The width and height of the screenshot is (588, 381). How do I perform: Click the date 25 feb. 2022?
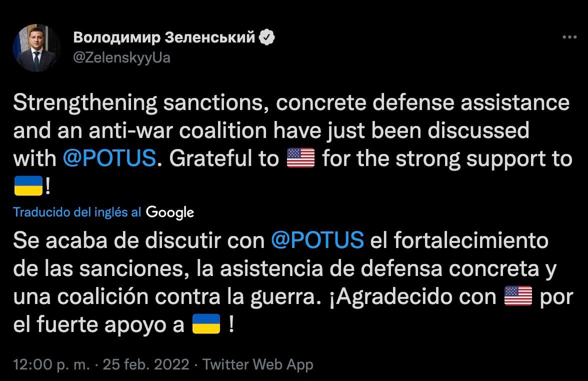tap(146, 364)
